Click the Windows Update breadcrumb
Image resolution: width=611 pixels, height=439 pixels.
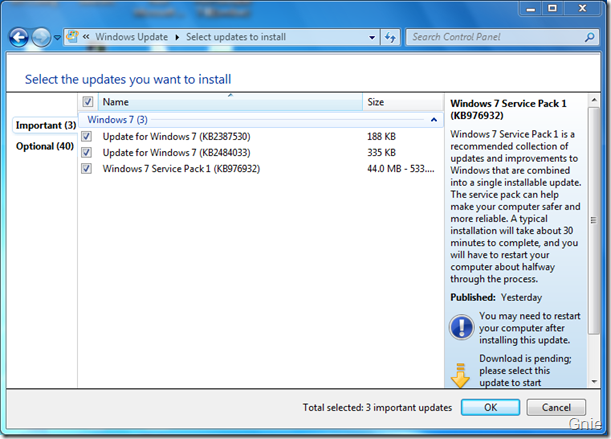[x=131, y=37]
